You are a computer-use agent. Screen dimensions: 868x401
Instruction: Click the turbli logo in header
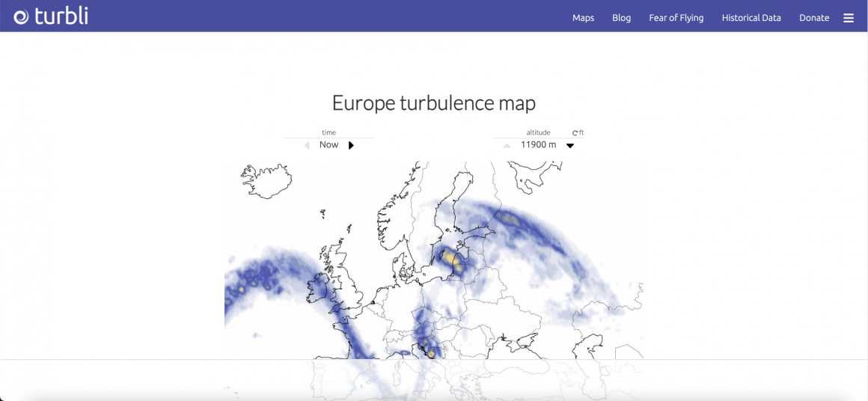51,16
